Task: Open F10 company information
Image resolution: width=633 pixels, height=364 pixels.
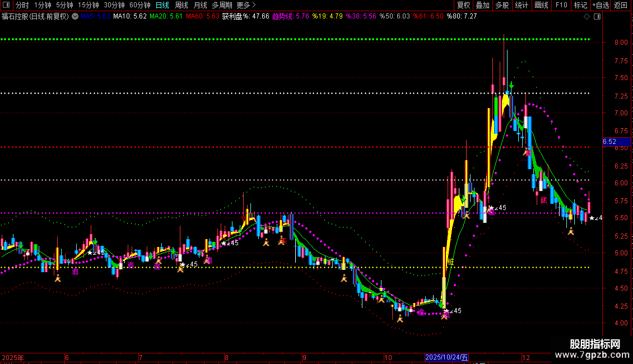Action: click(561, 5)
